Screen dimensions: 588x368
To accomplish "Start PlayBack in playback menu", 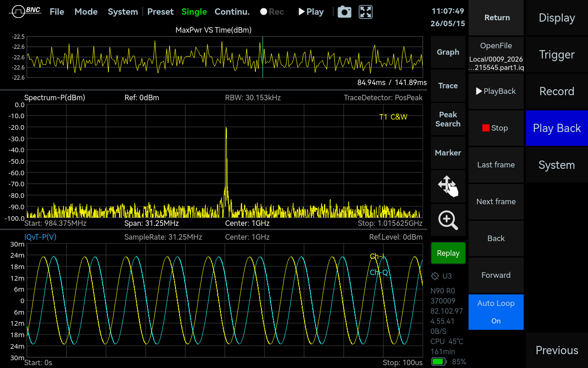I will coord(496,91).
